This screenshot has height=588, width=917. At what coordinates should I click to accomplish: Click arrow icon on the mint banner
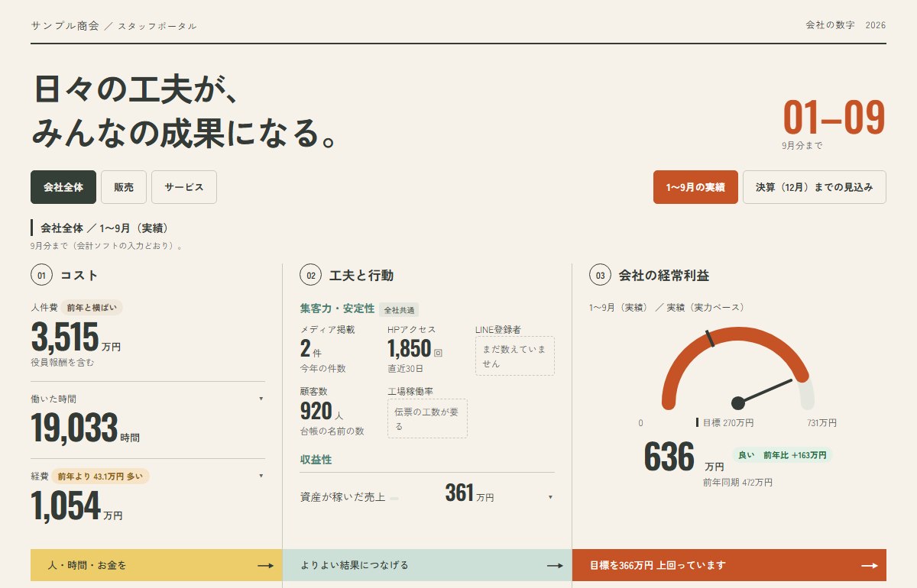tap(555, 566)
